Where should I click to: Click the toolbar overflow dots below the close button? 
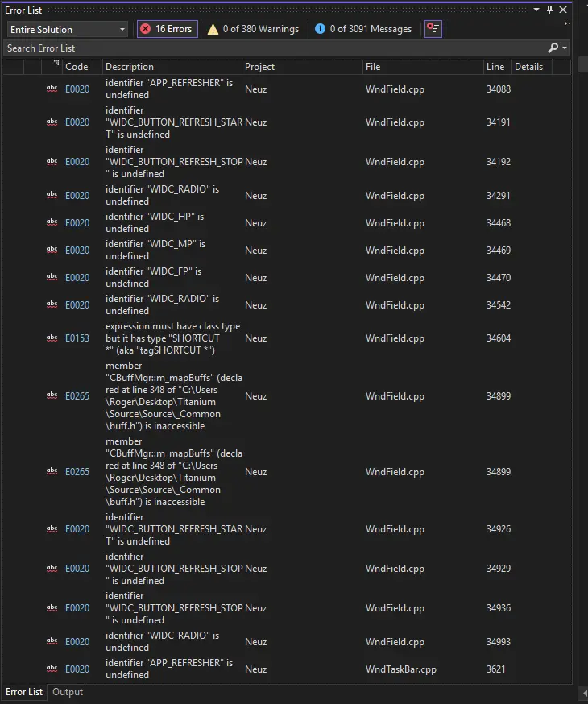click(567, 23)
